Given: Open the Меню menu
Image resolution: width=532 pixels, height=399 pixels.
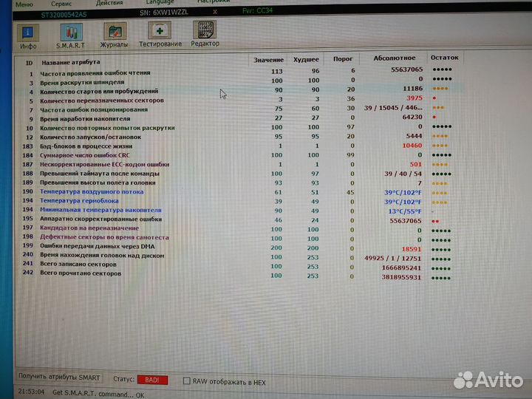Looking at the screenshot, I should (24, 4).
